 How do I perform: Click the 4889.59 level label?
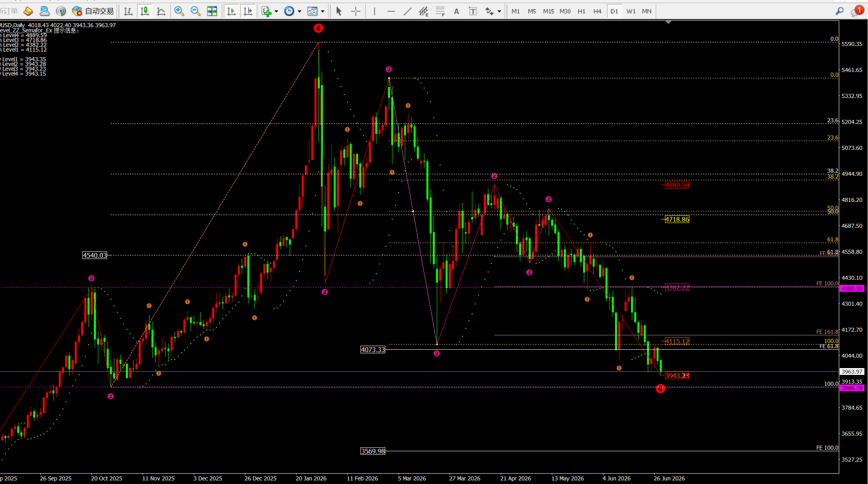pos(677,185)
